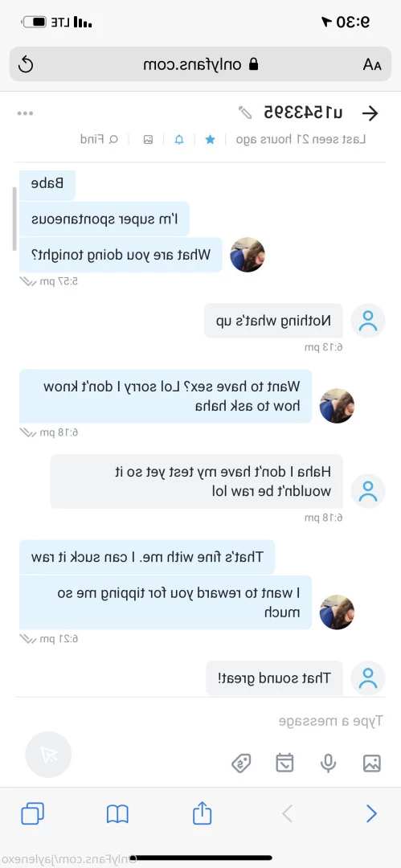Click the round send message button

pos(48,755)
